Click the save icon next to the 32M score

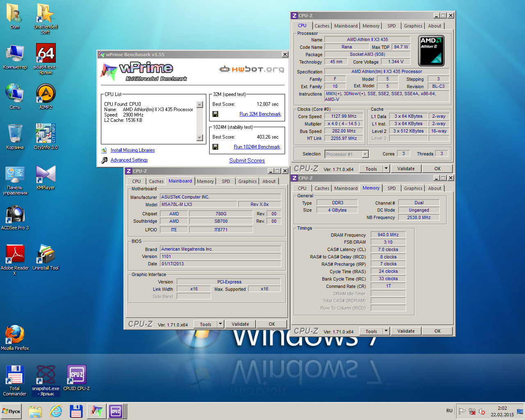tap(215, 114)
